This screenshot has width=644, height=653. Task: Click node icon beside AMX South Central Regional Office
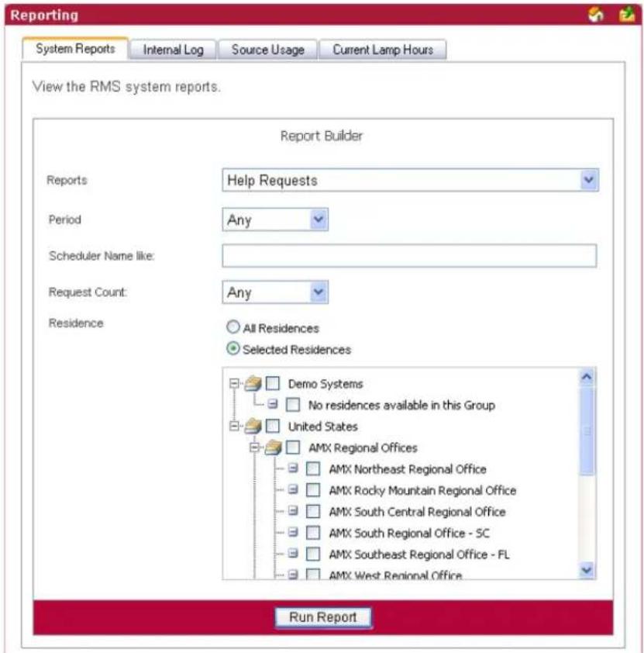tap(293, 511)
